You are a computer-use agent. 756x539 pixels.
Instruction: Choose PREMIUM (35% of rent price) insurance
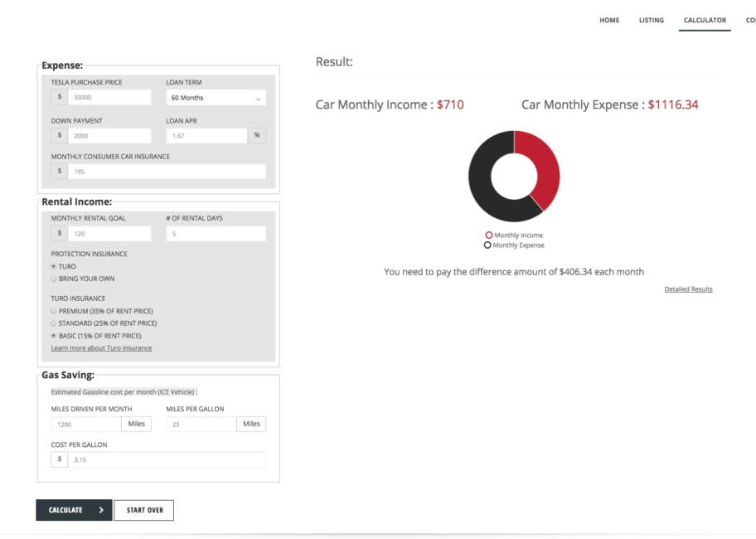(54, 311)
